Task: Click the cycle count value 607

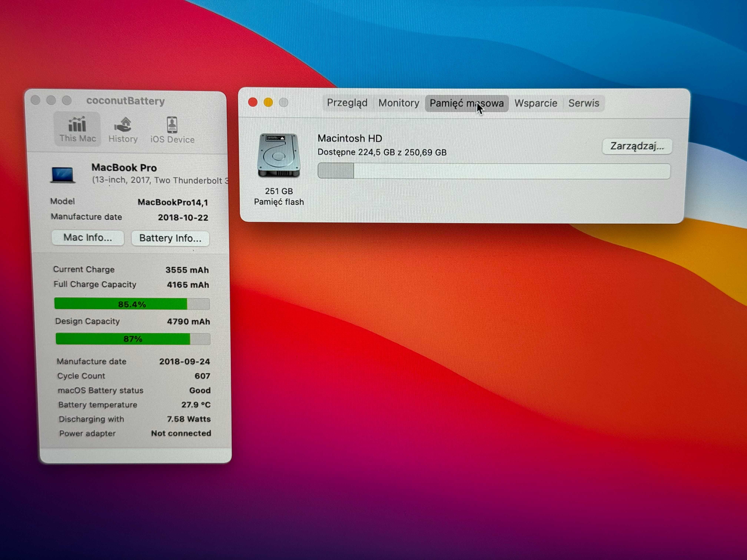Action: click(203, 376)
